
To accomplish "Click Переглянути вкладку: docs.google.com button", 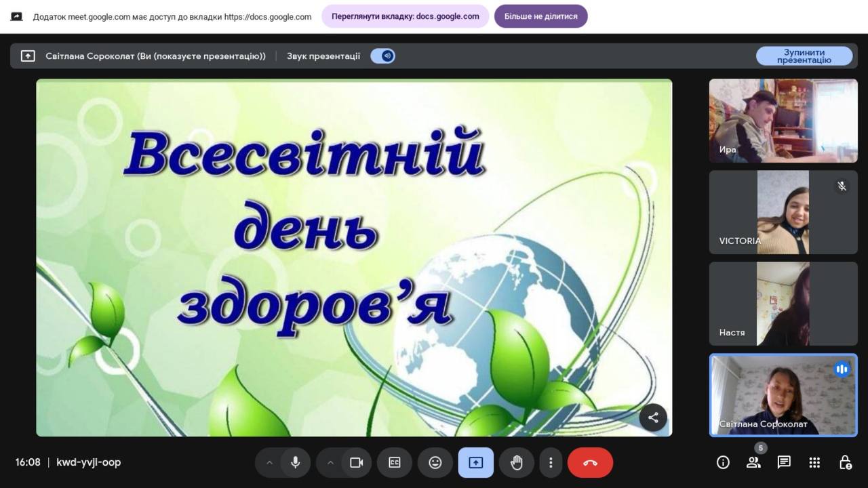I will coord(406,16).
